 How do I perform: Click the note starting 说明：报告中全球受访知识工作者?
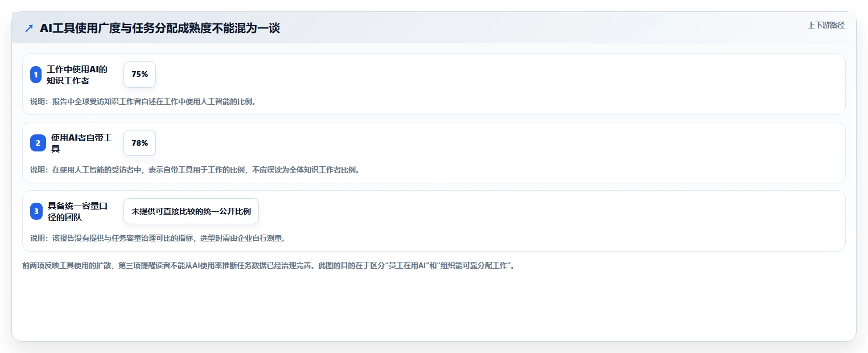click(143, 101)
